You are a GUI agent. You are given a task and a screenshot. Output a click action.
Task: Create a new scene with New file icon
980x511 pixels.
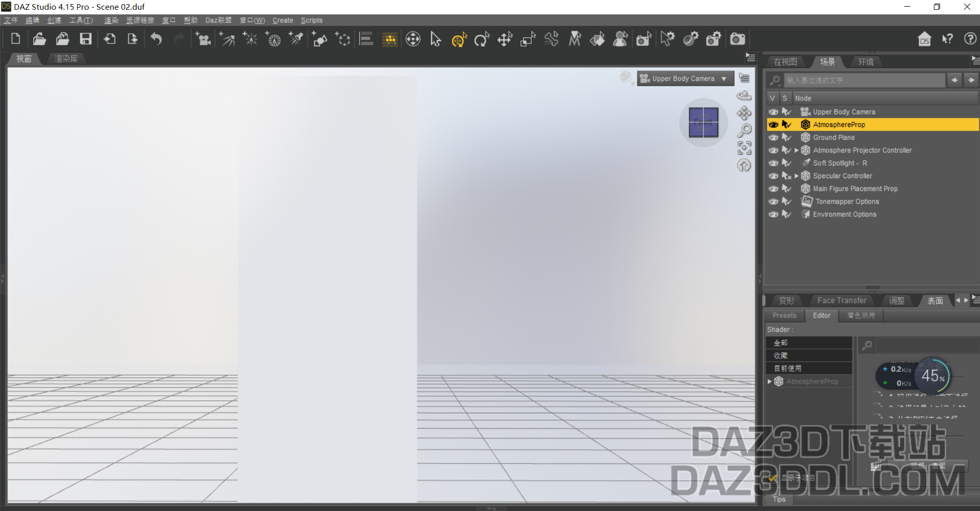pos(15,39)
